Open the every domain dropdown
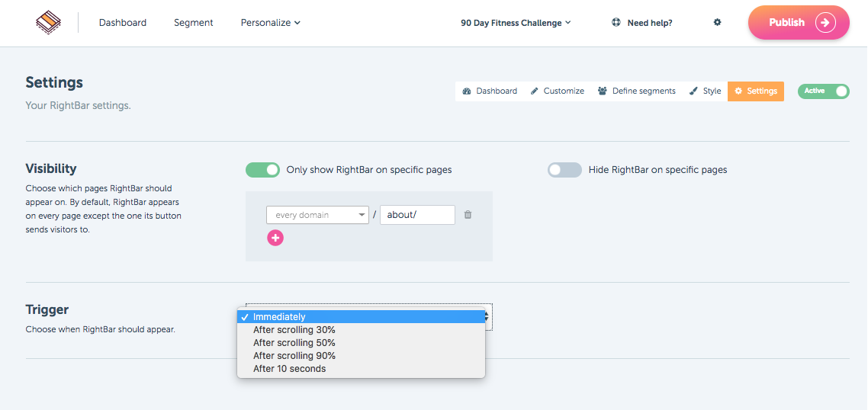868x410 pixels. click(x=317, y=215)
